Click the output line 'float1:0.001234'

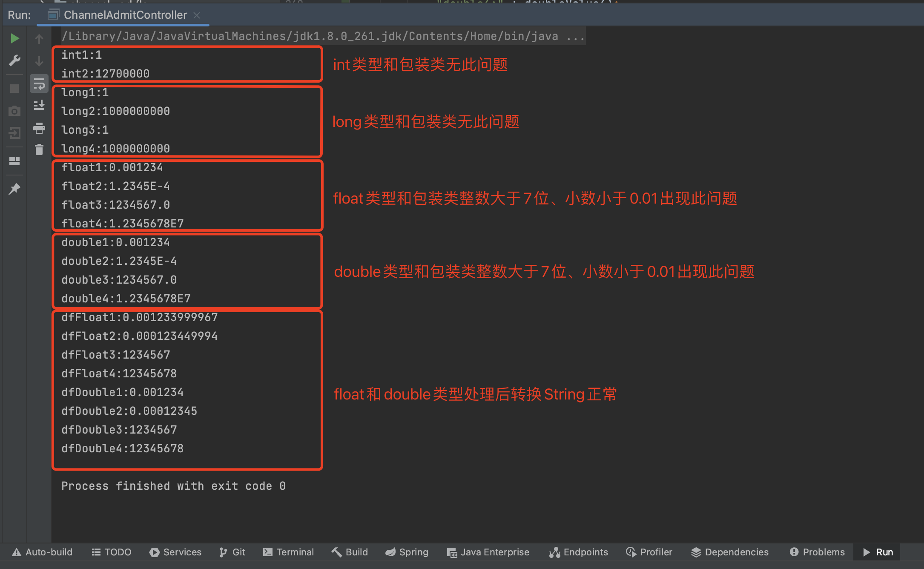112,167
